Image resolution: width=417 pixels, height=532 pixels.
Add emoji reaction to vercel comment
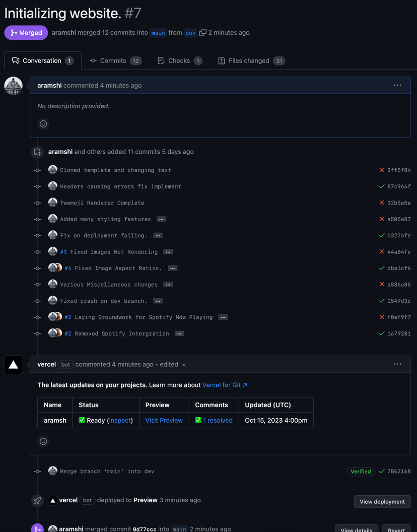(x=43, y=441)
